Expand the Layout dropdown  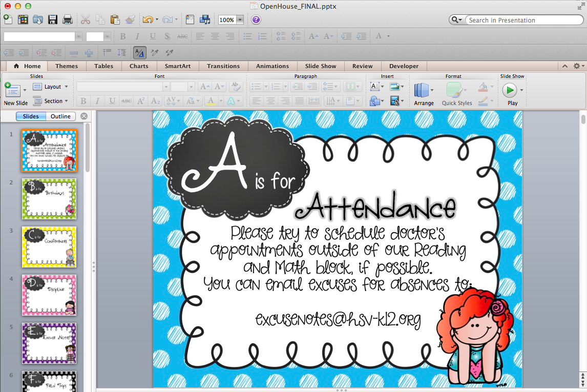(x=51, y=87)
